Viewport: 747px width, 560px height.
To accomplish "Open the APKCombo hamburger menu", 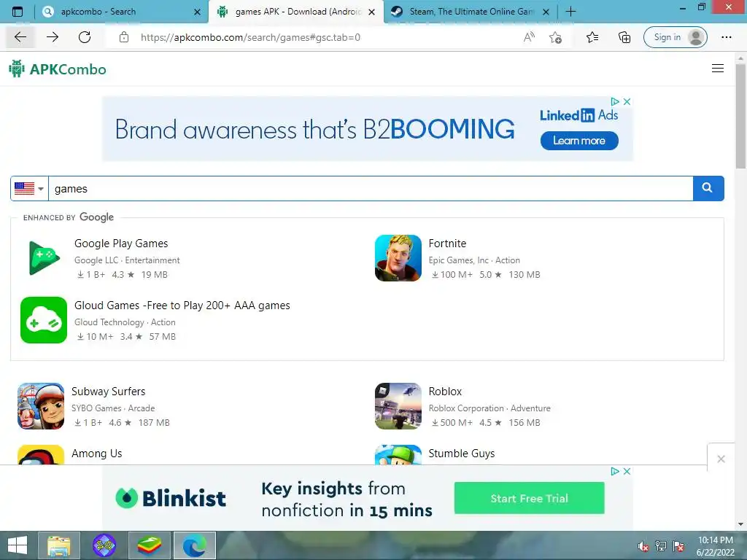I will (718, 69).
